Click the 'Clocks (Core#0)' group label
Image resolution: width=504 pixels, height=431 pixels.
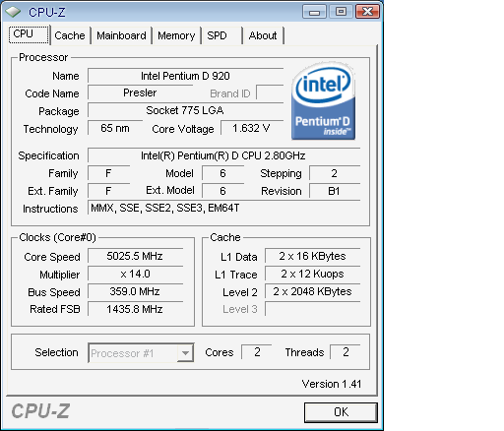(57, 237)
